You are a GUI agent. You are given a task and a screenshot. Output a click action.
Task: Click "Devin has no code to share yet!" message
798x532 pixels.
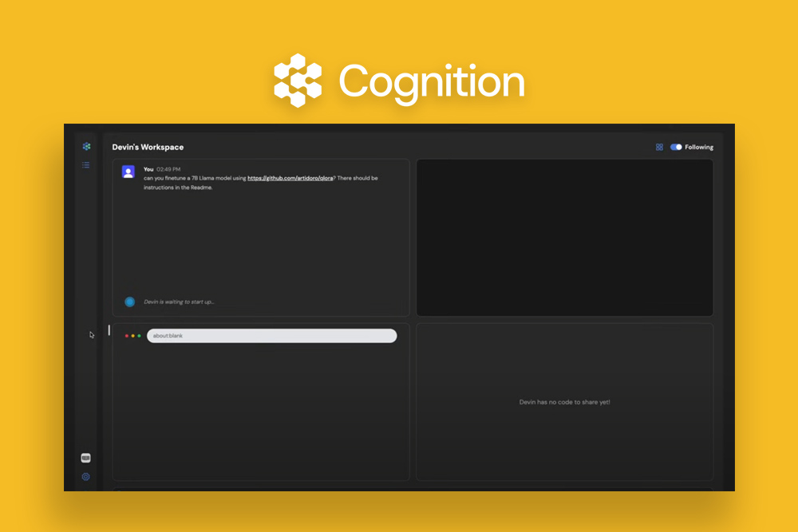tap(564, 402)
